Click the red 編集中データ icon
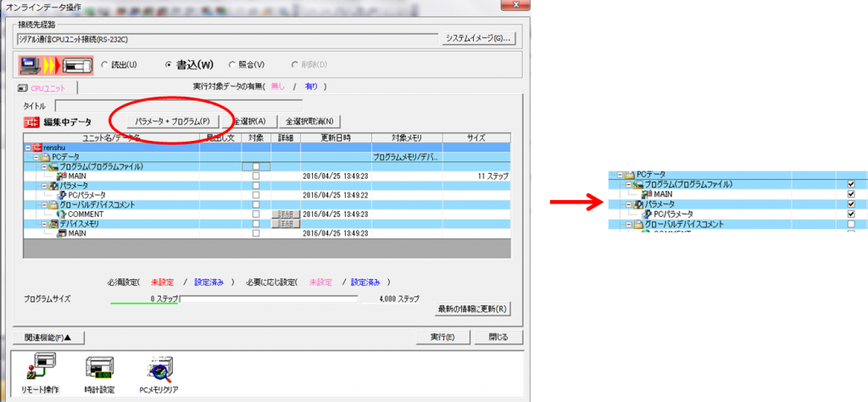Viewport: 868px width, 402px height. click(x=32, y=122)
